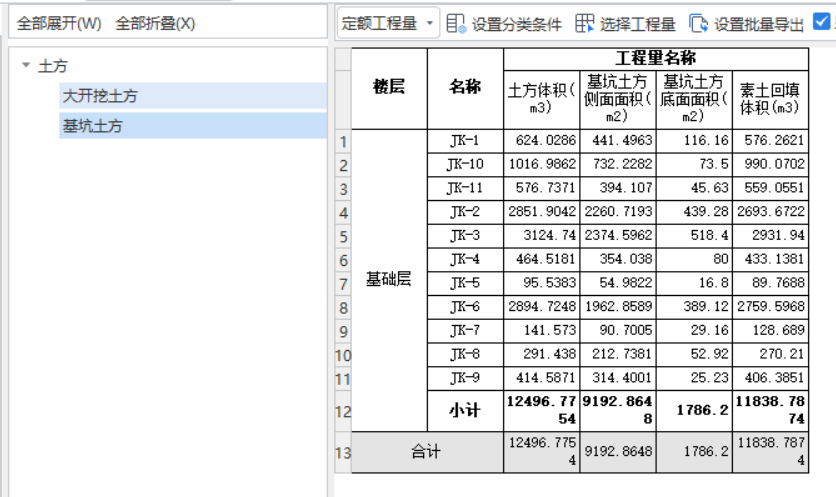Select row header number 13

point(343,453)
